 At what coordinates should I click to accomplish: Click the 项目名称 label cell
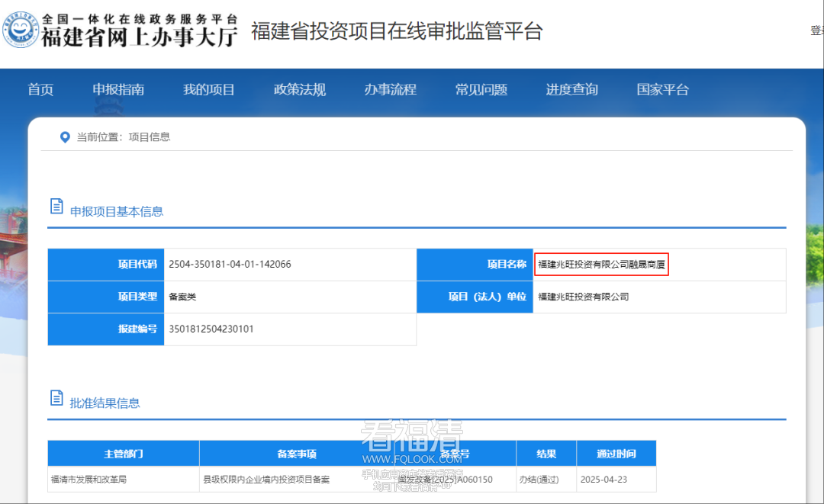(475, 265)
